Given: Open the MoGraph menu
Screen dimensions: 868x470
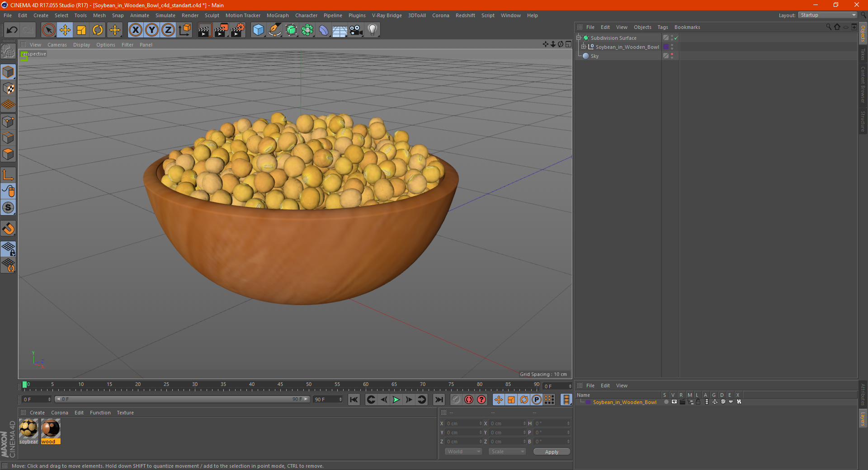Looking at the screenshot, I should pos(278,15).
